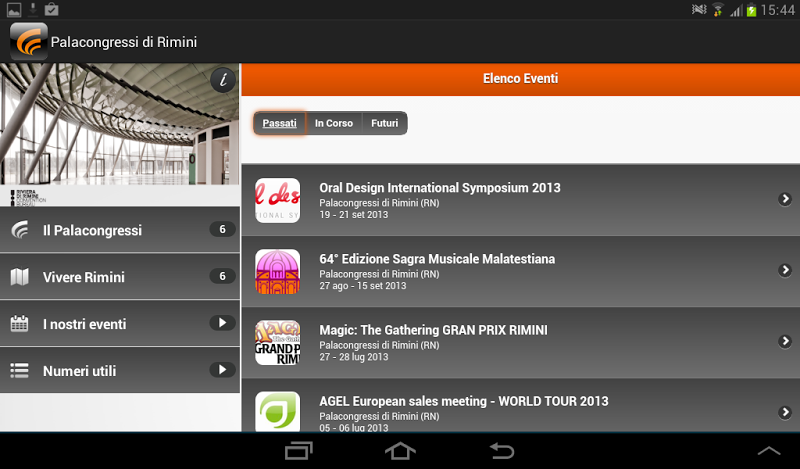Switch to the In Corso tab

pos(334,123)
